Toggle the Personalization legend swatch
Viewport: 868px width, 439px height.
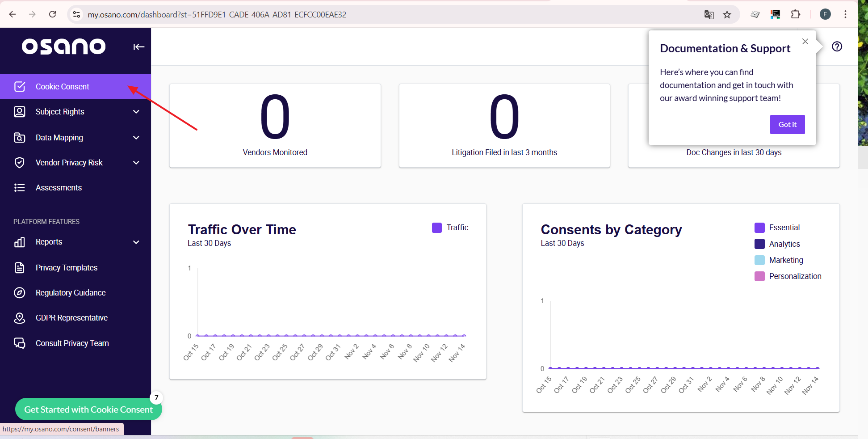759,276
